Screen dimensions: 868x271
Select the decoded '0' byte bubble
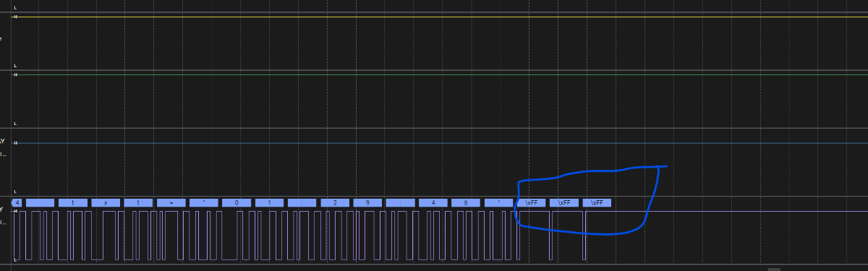237,203
